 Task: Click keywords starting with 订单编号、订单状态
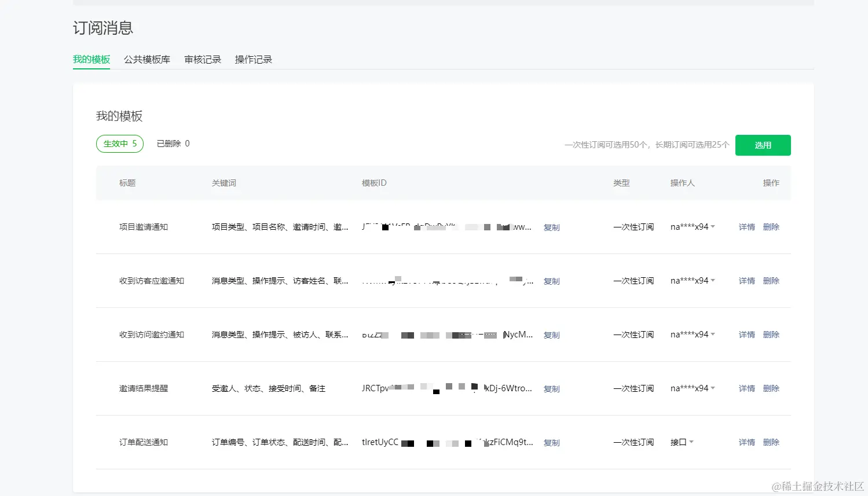[x=280, y=442]
